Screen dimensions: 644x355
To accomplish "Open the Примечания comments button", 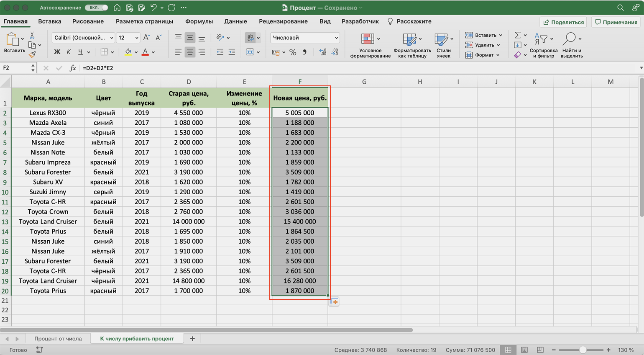I will coord(616,22).
